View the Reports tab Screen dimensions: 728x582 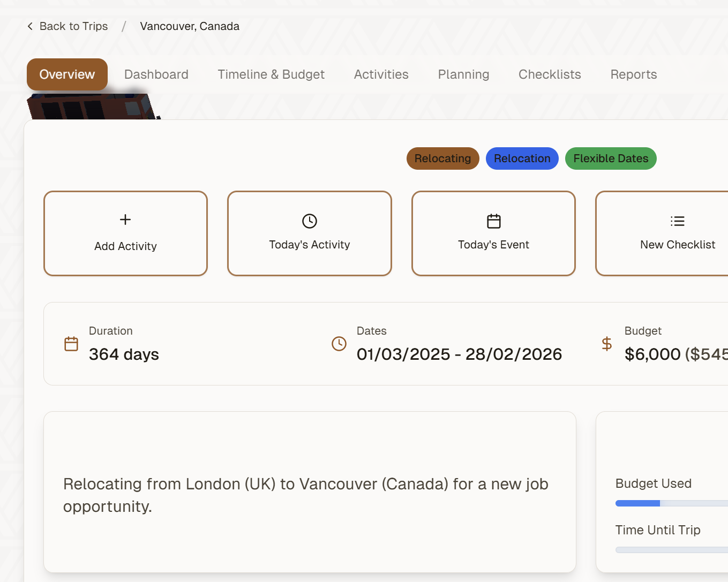pos(634,74)
